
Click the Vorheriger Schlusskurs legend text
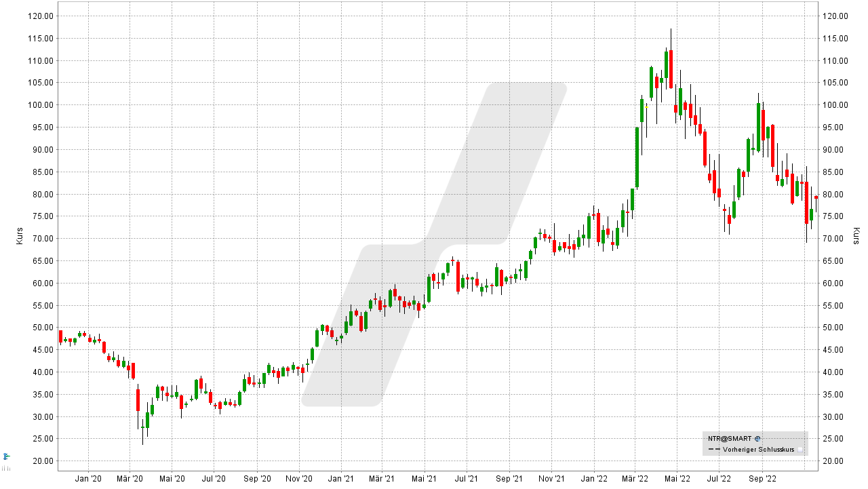coord(758,450)
